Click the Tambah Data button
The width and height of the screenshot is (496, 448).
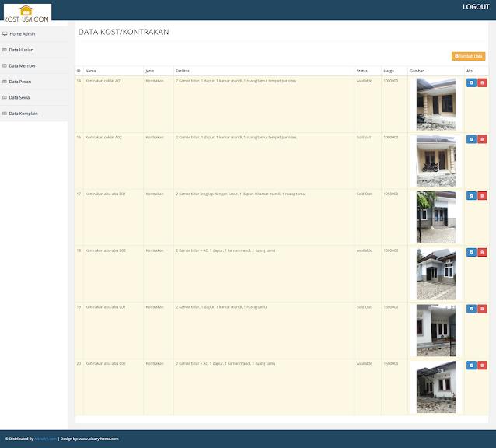click(x=468, y=56)
